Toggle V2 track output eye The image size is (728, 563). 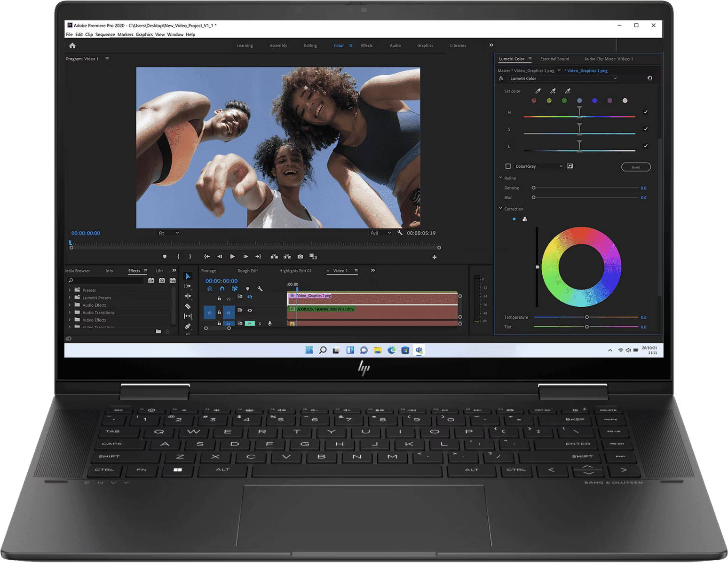[250, 297]
